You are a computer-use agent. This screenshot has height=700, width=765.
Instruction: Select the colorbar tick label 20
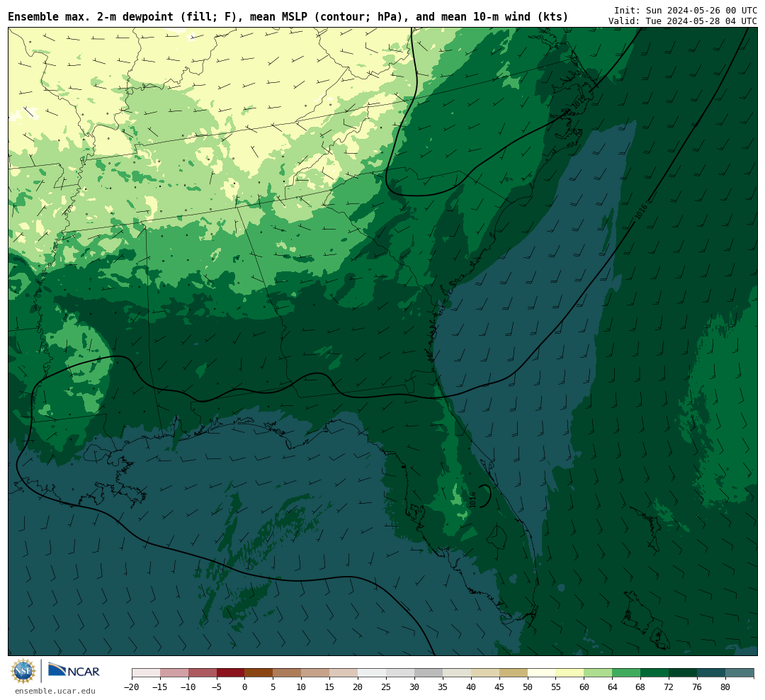pos(358,687)
